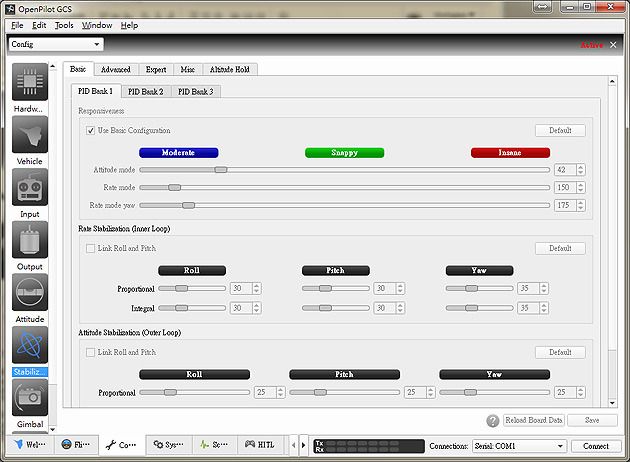Screen dimensions: 630x462
Task: Close the Config panel with X
Action: point(613,45)
